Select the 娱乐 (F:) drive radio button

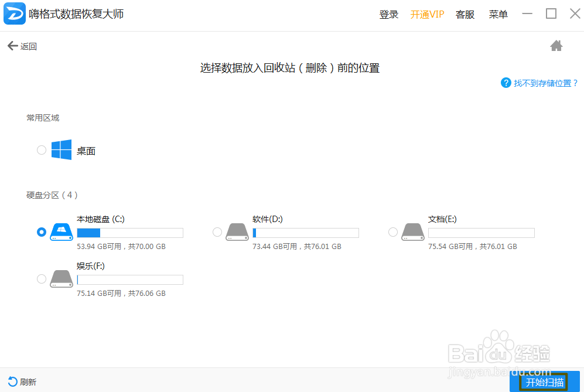pyautogui.click(x=41, y=279)
